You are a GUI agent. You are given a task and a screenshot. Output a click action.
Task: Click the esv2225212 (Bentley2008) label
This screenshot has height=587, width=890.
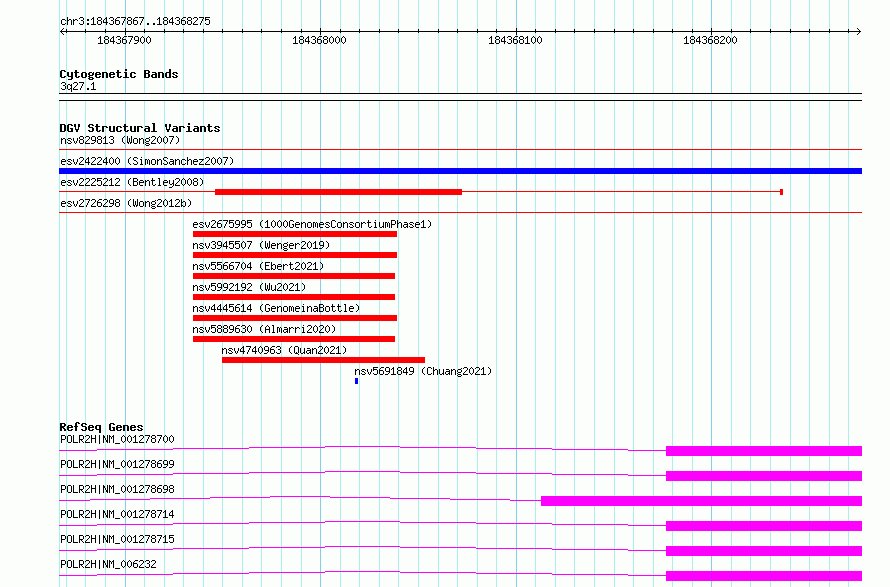tap(132, 182)
